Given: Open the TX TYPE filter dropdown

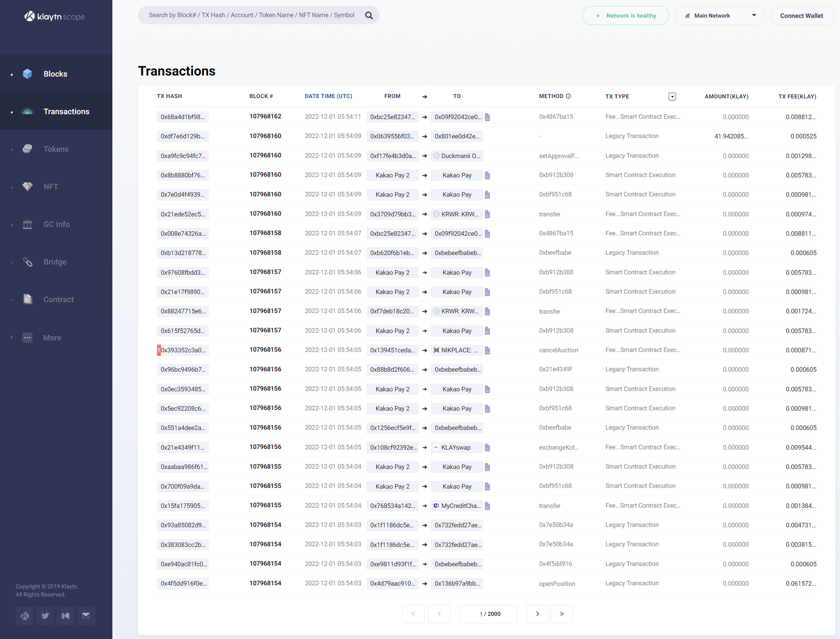Looking at the screenshot, I should pos(672,97).
